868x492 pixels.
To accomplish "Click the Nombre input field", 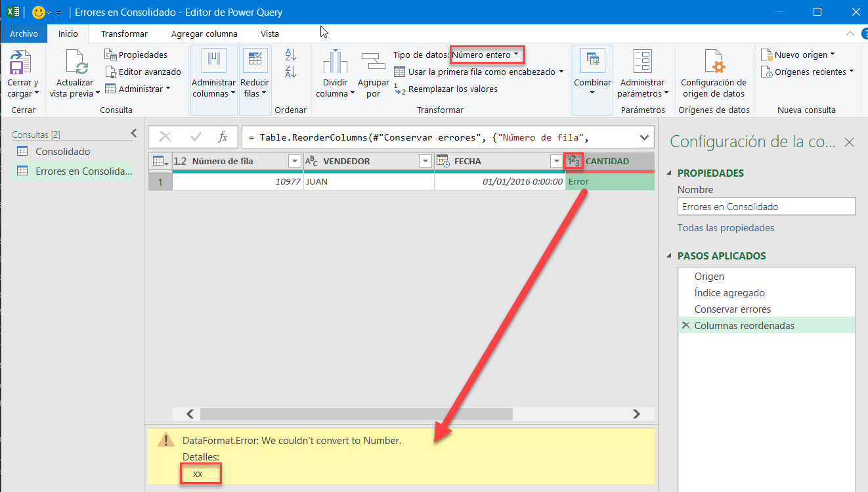I will pos(766,206).
